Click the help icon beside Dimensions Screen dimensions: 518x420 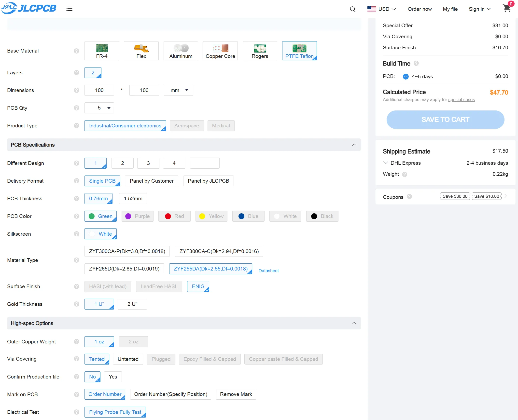(77, 90)
